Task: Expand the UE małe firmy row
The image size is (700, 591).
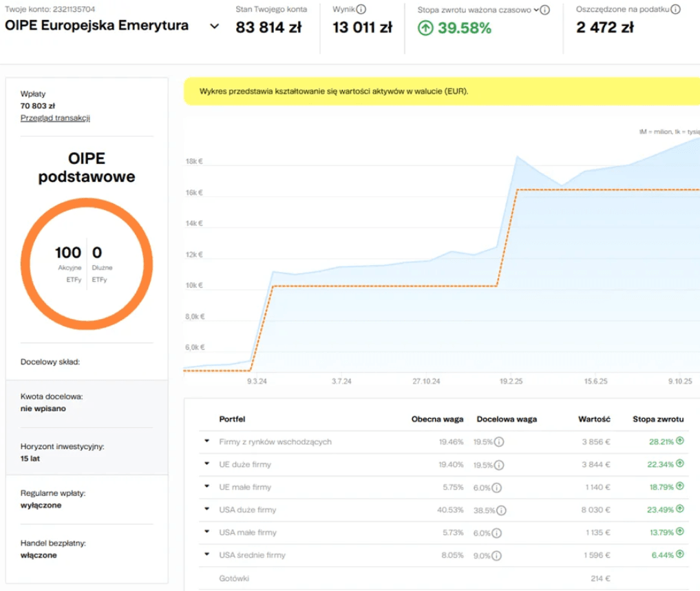Action: click(206, 486)
